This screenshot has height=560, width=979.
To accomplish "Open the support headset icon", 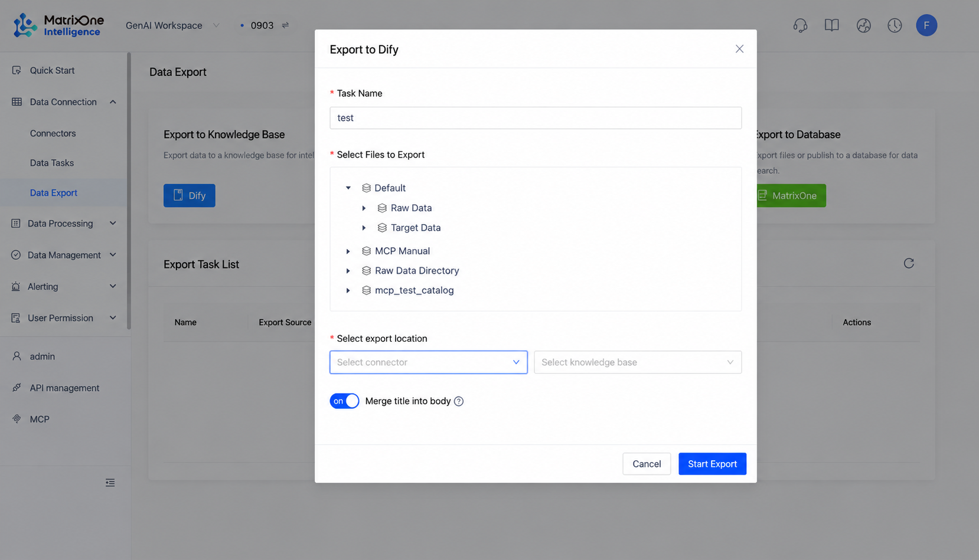I will pos(800,25).
